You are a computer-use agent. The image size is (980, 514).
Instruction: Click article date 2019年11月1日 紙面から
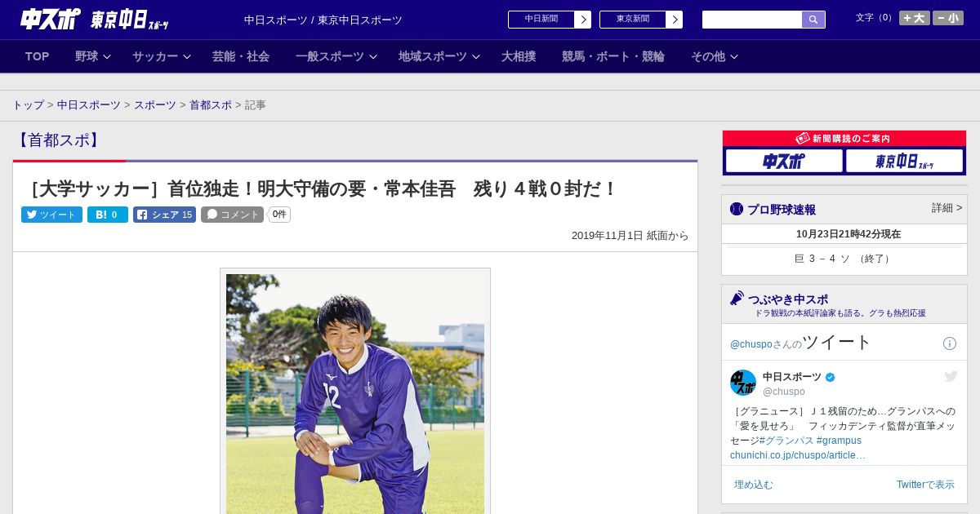[630, 236]
